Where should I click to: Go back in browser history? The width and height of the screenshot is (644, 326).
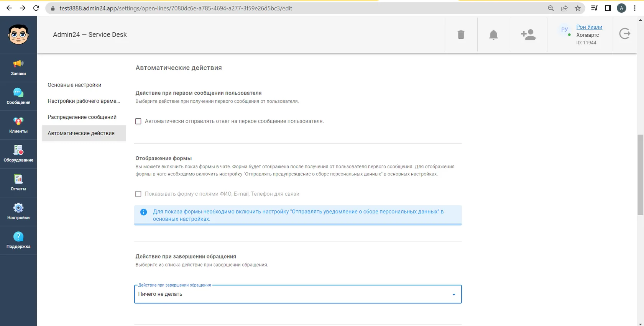coord(9,8)
